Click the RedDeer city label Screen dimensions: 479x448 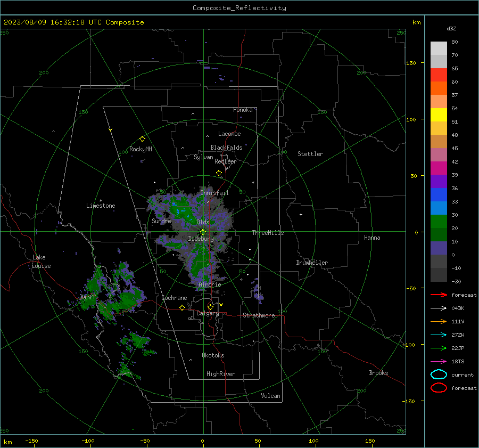(x=226, y=161)
